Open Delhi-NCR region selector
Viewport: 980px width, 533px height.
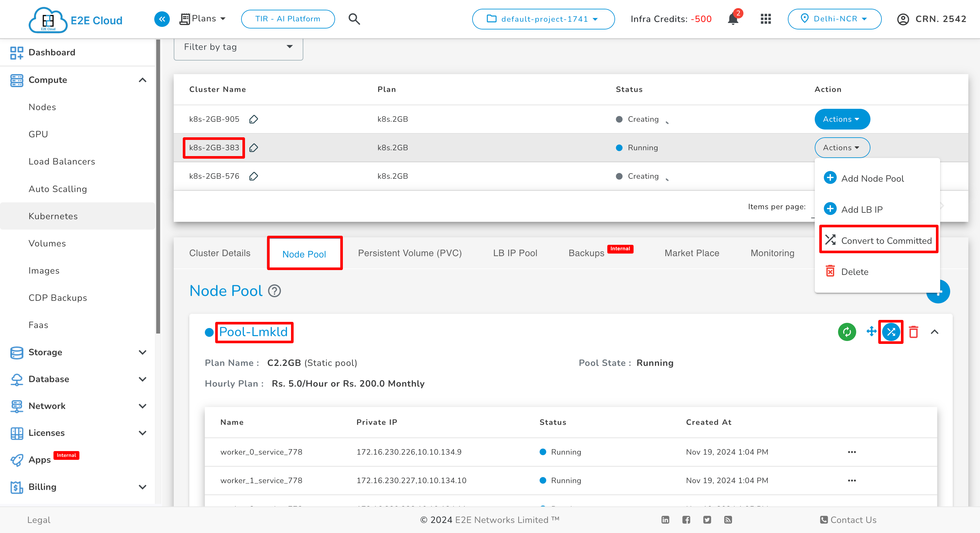click(834, 19)
